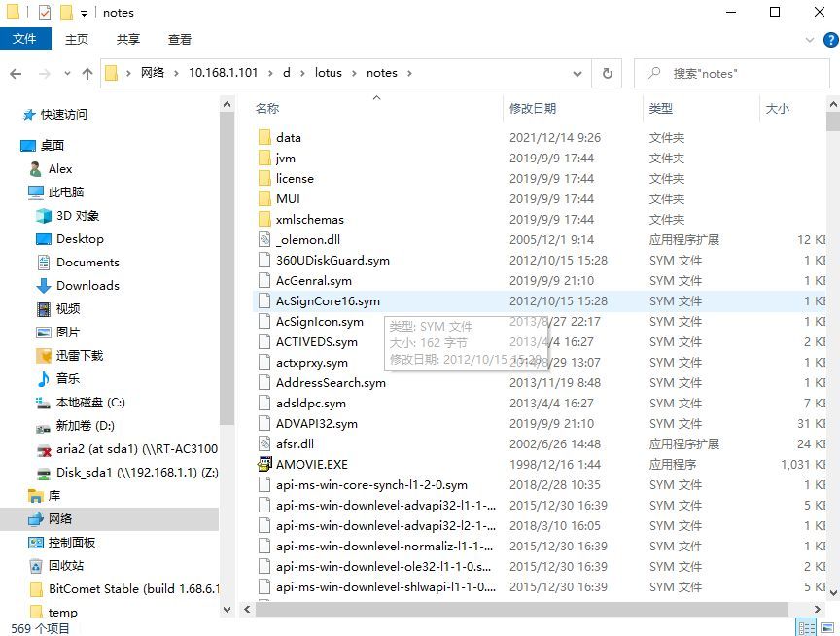Click the New Folder quick access icon
Viewport: 840px width, 636px height.
point(66,12)
